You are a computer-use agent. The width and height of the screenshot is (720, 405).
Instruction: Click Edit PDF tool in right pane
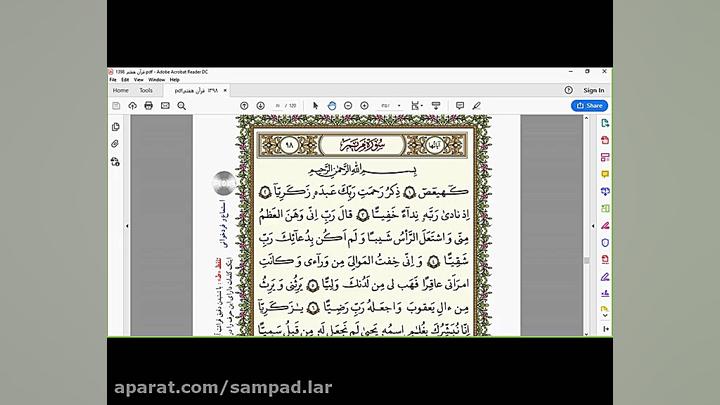(x=605, y=157)
